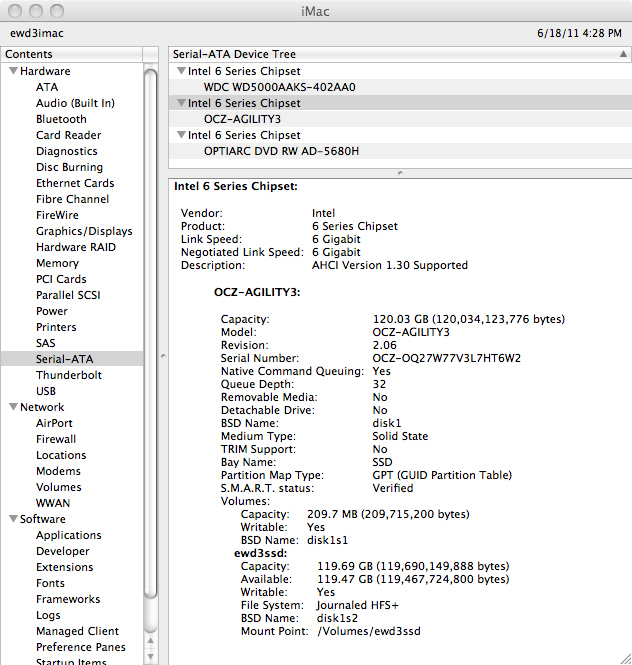Click the Intel 6 Series Chipset detail heading
Image resolution: width=632 pixels, height=665 pixels.
tap(236, 186)
